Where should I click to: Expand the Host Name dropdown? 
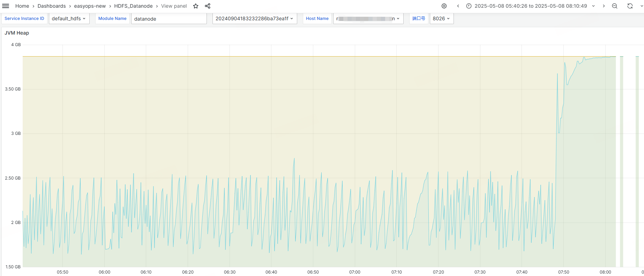point(368,19)
